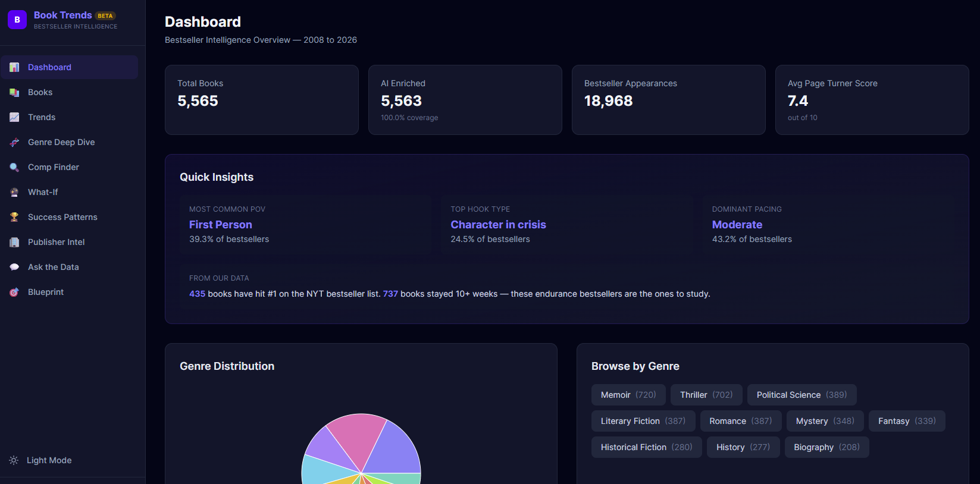This screenshot has height=484, width=980.
Task: Open the Comp Finder page
Action: tap(70, 167)
